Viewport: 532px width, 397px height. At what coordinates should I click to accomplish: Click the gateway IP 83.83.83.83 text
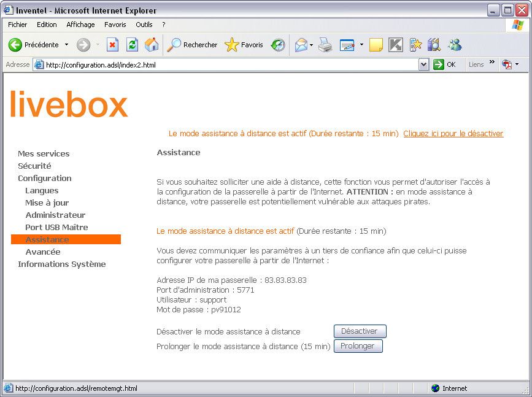[x=285, y=280]
